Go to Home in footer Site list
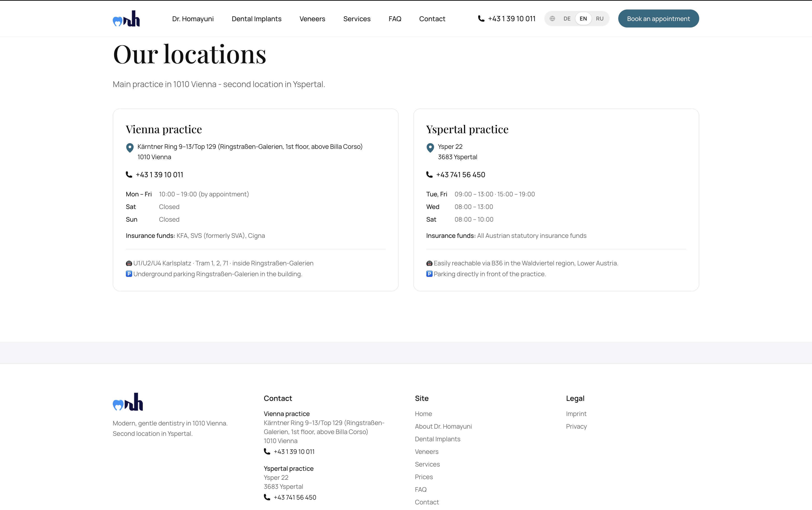This screenshot has width=812, height=510. tap(424, 414)
